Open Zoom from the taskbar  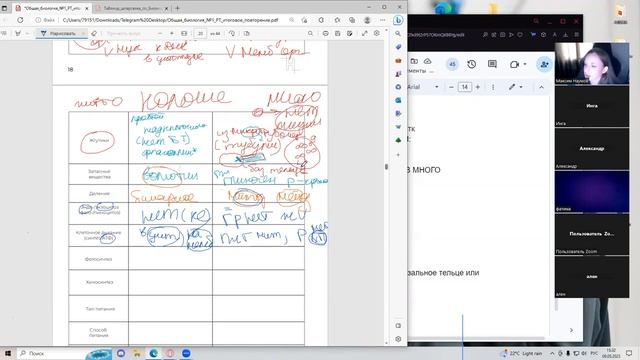pyautogui.click(x=186, y=353)
